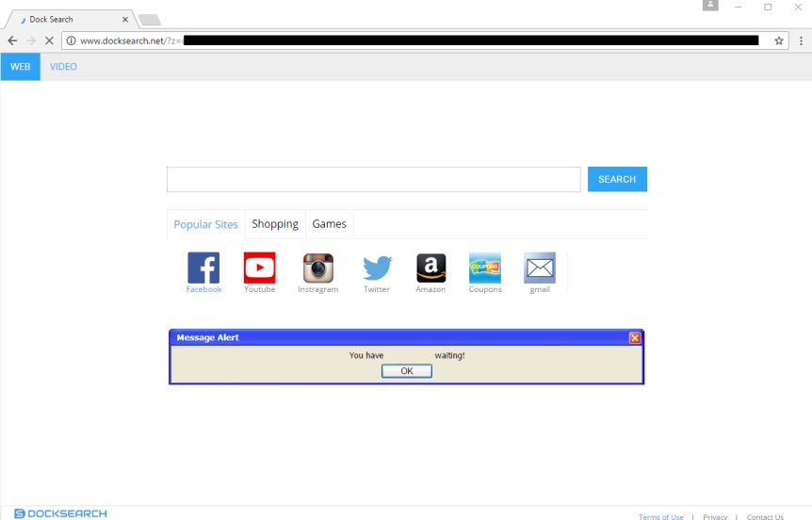The height and width of the screenshot is (520, 812).
Task: Close the Message Alert popup with X
Action: pos(635,337)
